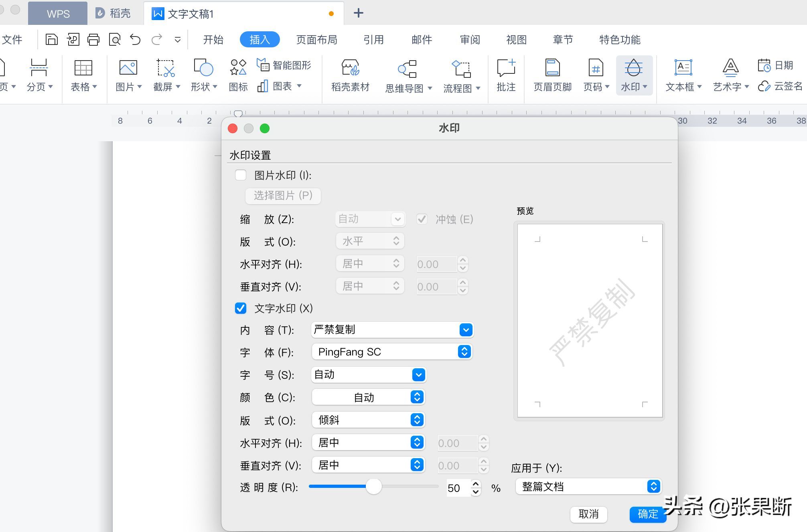Click the 形状 shapes icon
Screen dimensions: 807x532
203,67
